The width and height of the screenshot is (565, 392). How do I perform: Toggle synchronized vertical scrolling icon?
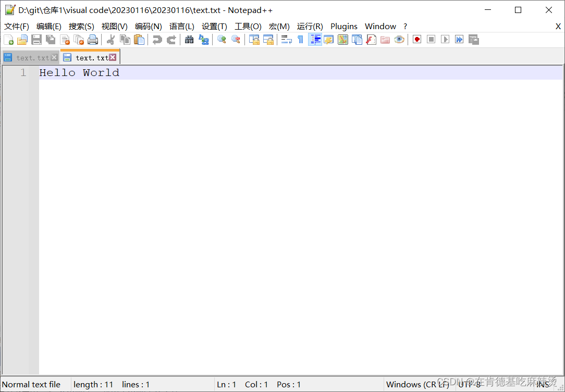point(254,39)
